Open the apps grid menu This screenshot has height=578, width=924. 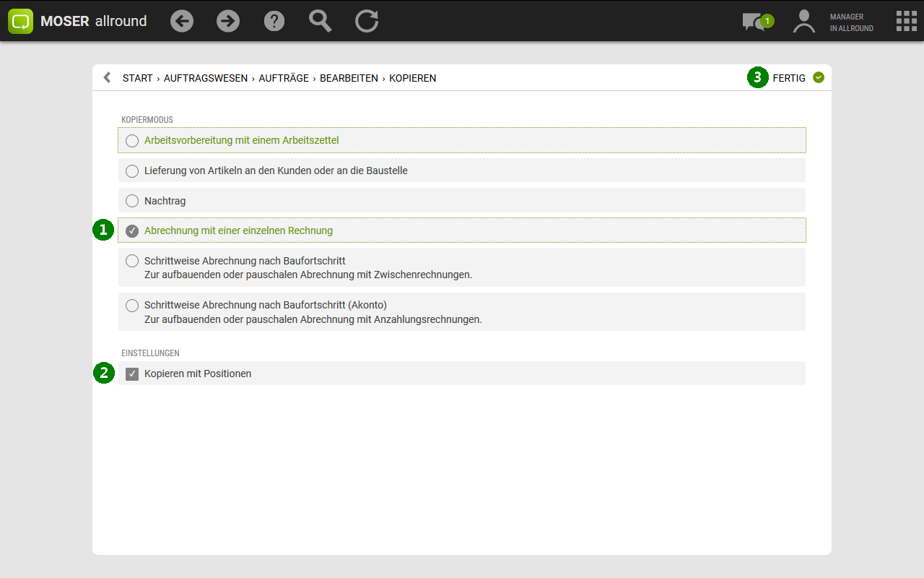(x=906, y=21)
